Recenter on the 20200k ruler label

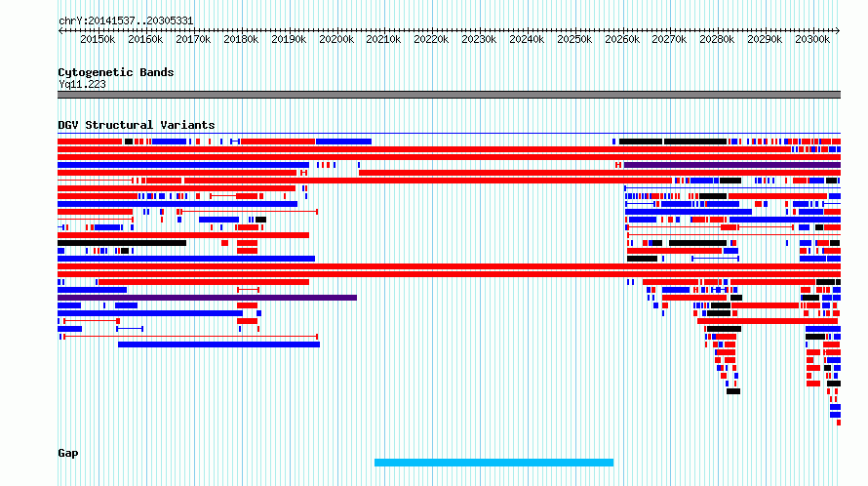click(x=336, y=39)
